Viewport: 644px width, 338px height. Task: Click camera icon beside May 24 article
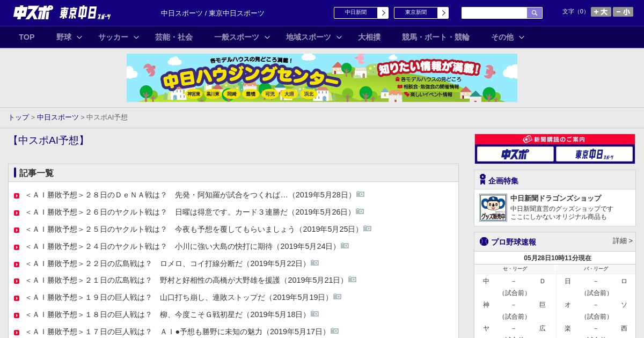345,246
